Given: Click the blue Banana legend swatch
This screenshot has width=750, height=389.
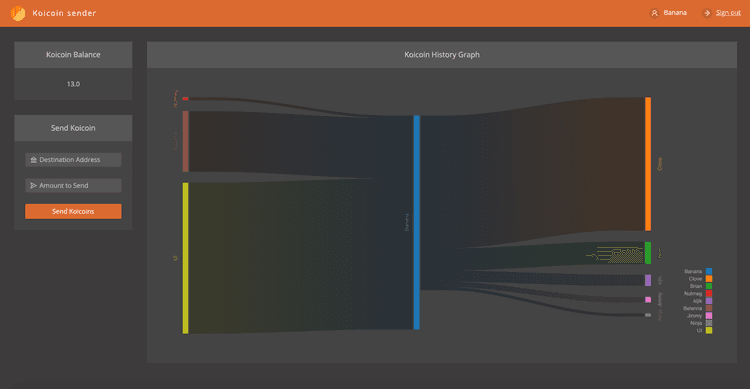Looking at the screenshot, I should 709,271.
